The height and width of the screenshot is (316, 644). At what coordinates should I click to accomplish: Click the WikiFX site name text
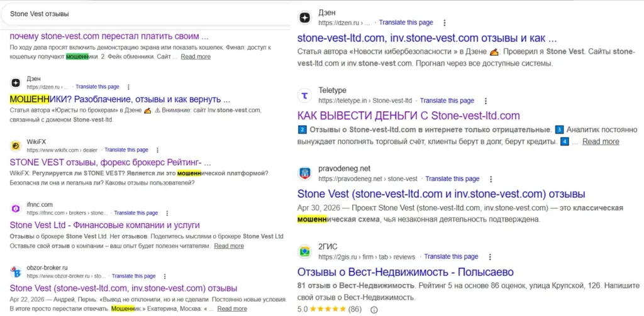click(x=36, y=141)
